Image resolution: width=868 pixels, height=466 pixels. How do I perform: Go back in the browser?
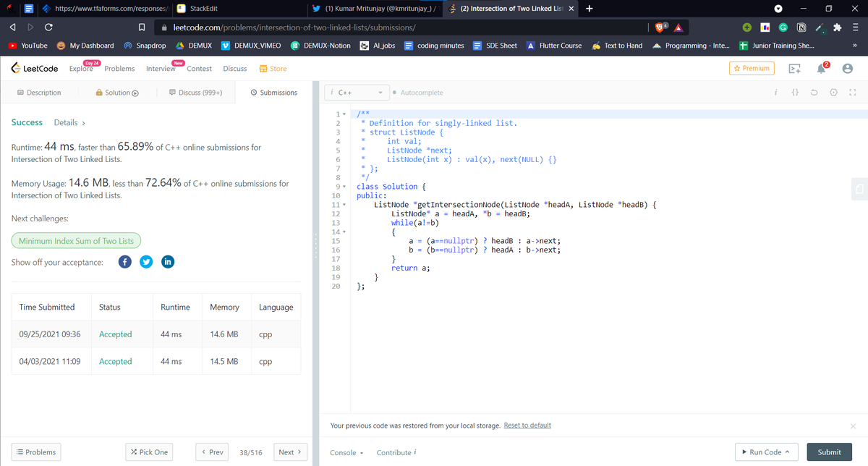click(x=12, y=27)
